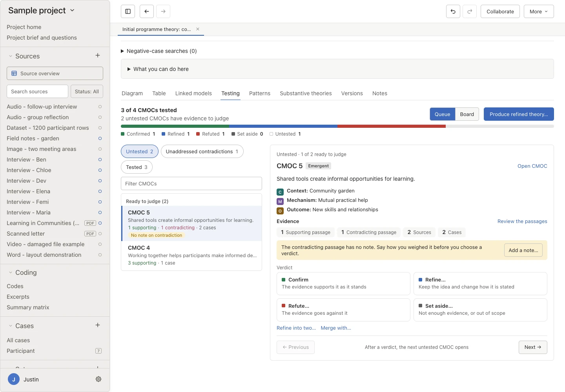Screen dimensions: 565x392
Task: Open settings gear next to Justin
Action: 98,379
